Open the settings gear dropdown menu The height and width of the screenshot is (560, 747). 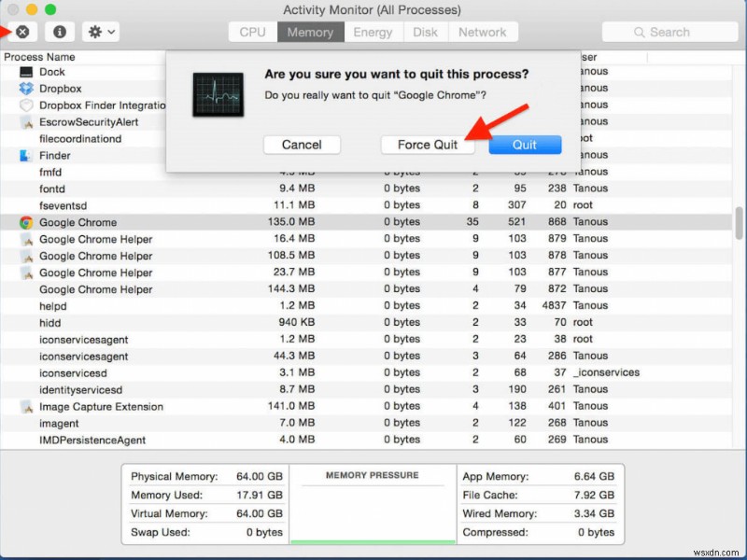pyautogui.click(x=98, y=31)
